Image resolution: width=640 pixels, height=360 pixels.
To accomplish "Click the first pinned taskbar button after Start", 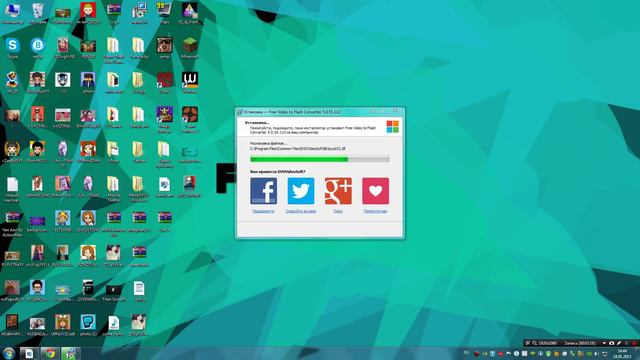I will click(x=29, y=353).
